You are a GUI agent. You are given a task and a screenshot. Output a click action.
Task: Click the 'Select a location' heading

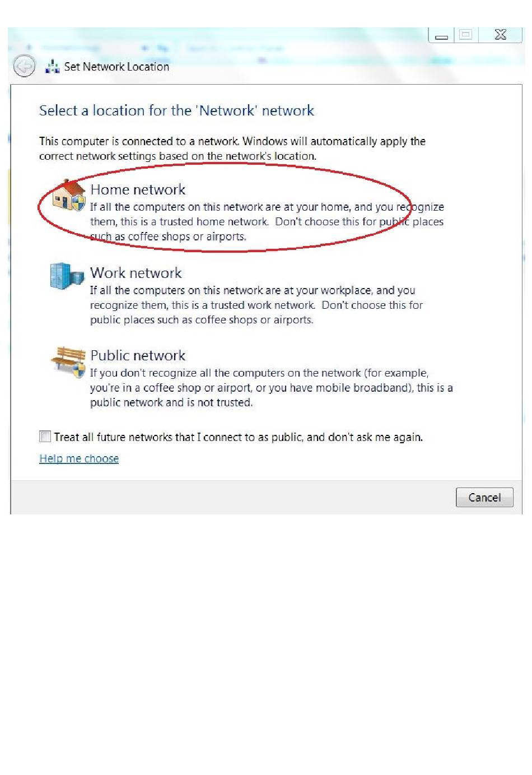coord(176,110)
